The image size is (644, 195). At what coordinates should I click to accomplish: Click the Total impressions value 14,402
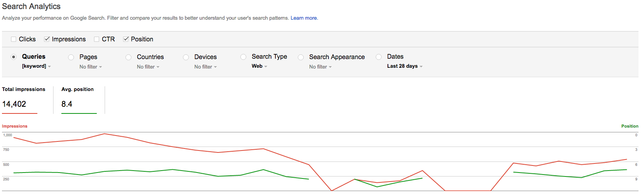point(14,104)
